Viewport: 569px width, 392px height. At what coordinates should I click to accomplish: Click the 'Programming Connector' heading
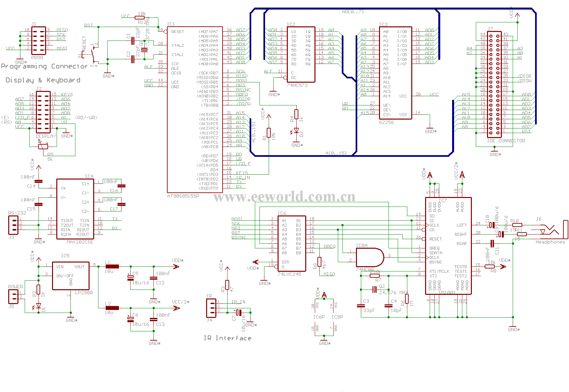click(44, 66)
